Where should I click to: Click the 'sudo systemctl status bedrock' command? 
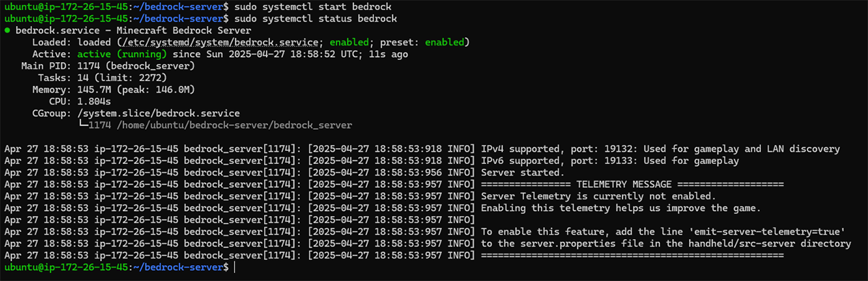tap(317, 19)
